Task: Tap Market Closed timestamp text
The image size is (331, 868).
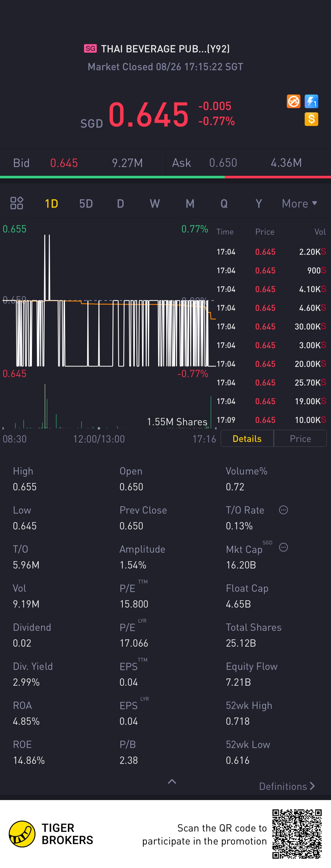Action: point(165,67)
